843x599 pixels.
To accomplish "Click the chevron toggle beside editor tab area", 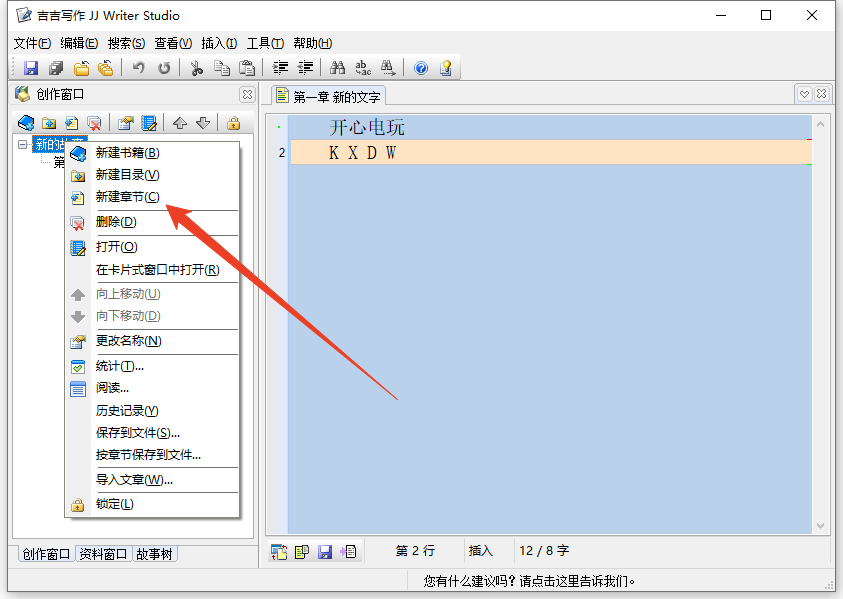I will pyautogui.click(x=805, y=93).
